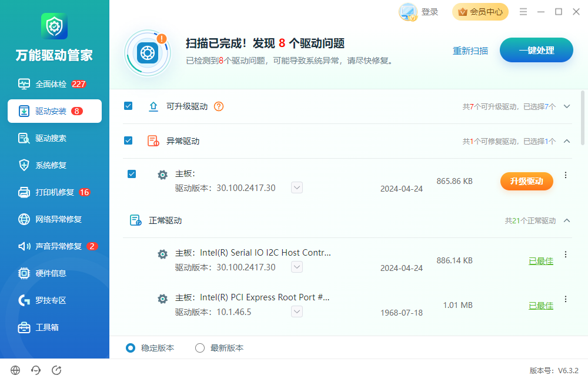Viewport: 588px width, 382px height.
Task: Click the 版本号 V6.3.2 label
Action: coord(554,370)
